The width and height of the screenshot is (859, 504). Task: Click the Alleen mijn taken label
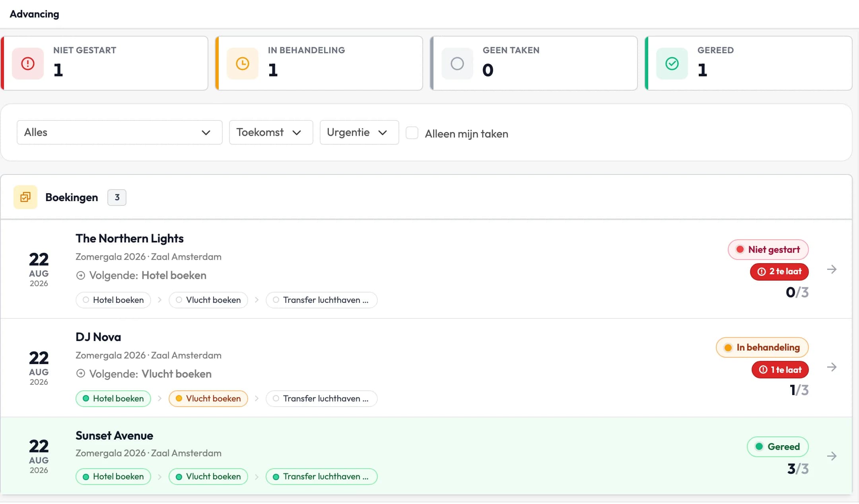pos(466,134)
